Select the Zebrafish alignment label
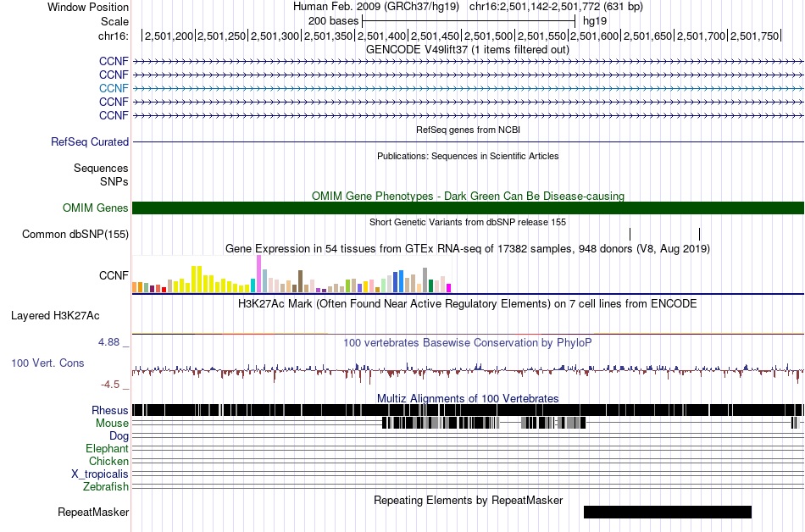Viewport: 805px width, 532px height. coord(106,486)
